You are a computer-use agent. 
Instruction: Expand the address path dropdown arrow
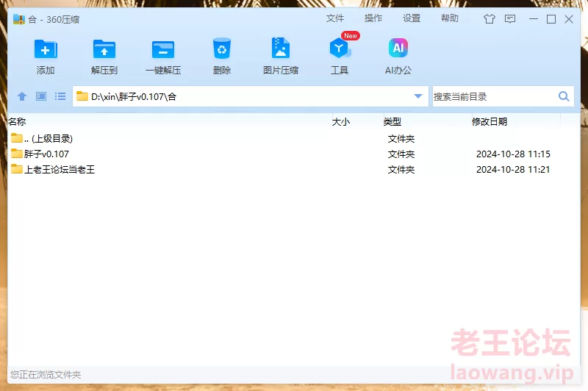[x=418, y=96]
